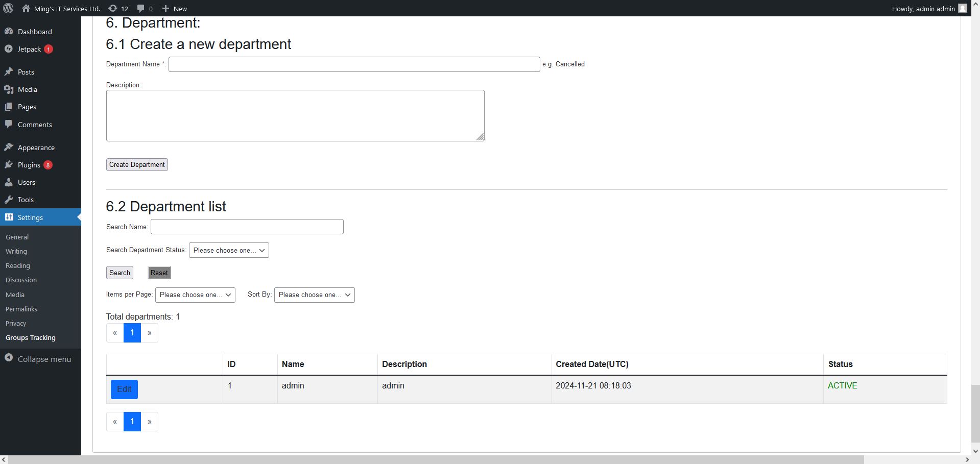
Task: Focus the Search Name text box
Action: [247, 227]
